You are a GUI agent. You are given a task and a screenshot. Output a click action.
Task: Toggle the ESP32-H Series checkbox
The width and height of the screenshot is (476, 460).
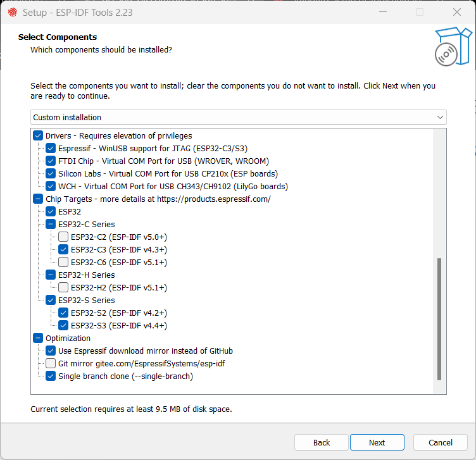[51, 275]
